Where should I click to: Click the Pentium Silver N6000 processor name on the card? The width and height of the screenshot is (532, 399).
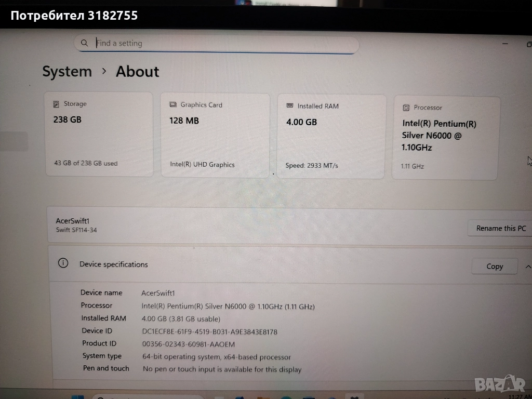tap(439, 136)
